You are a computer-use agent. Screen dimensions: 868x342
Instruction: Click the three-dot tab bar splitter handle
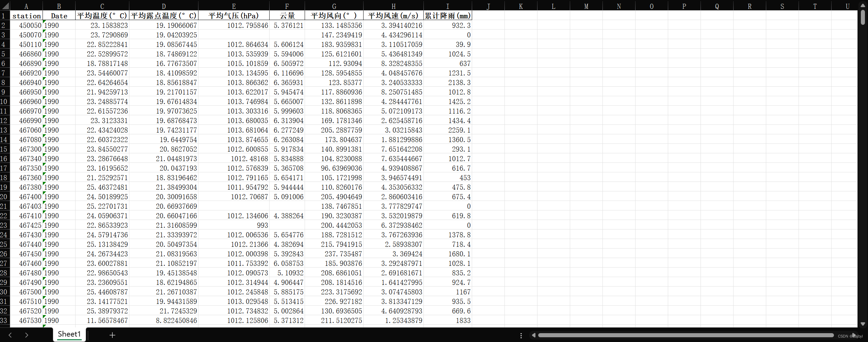(521, 336)
